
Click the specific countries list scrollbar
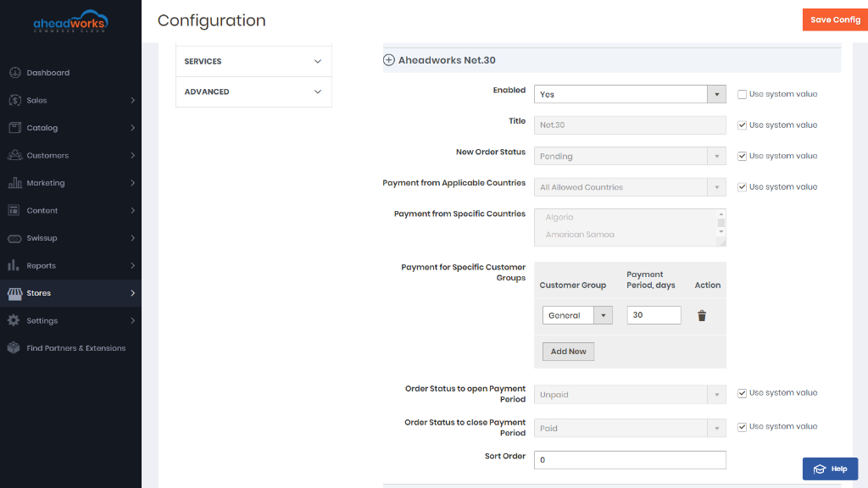[x=721, y=223]
